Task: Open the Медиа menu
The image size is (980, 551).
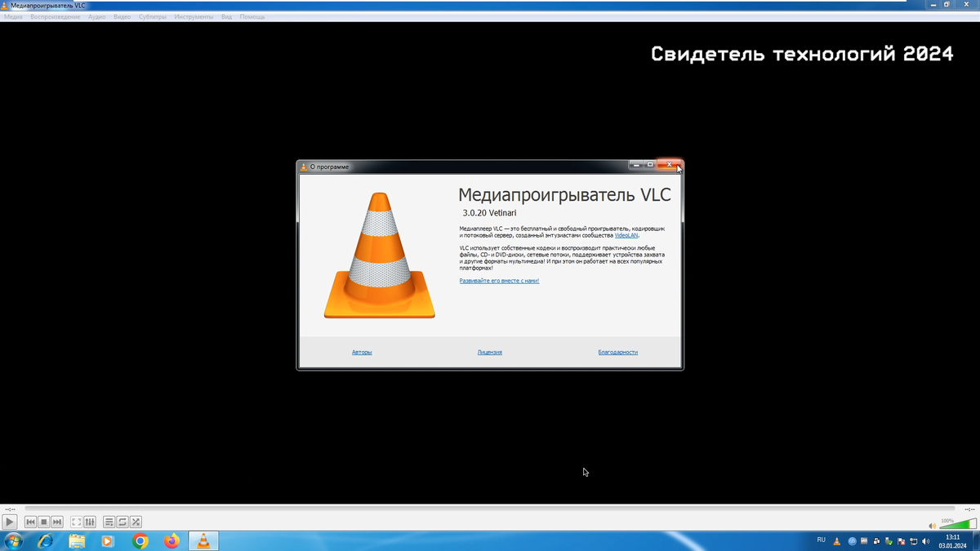Action: pyautogui.click(x=13, y=16)
